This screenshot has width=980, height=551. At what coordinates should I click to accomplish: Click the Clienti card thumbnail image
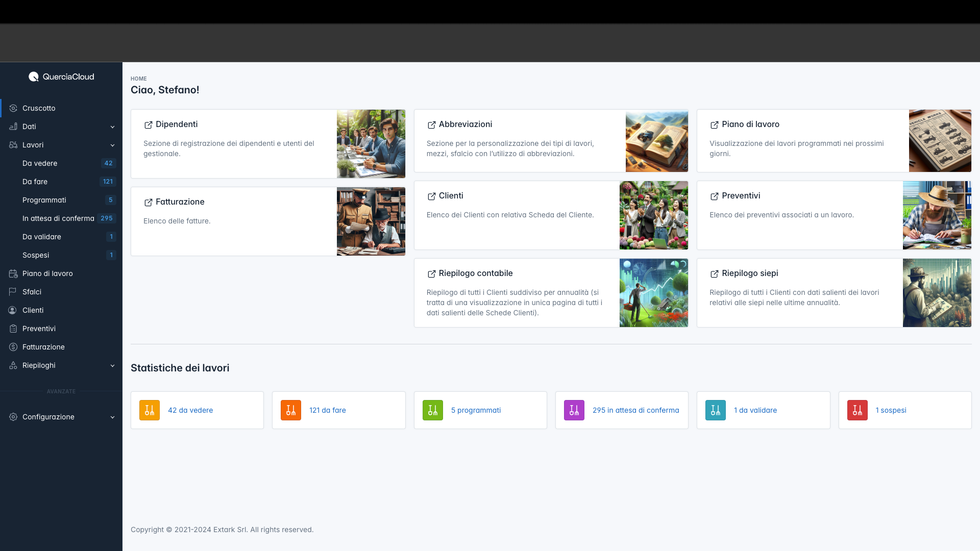click(653, 215)
